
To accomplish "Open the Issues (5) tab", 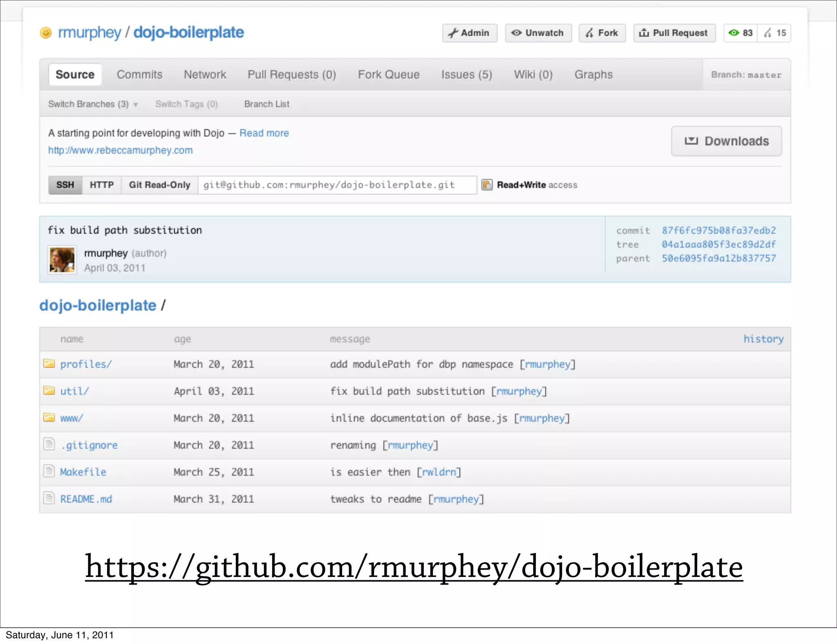I will (x=467, y=75).
